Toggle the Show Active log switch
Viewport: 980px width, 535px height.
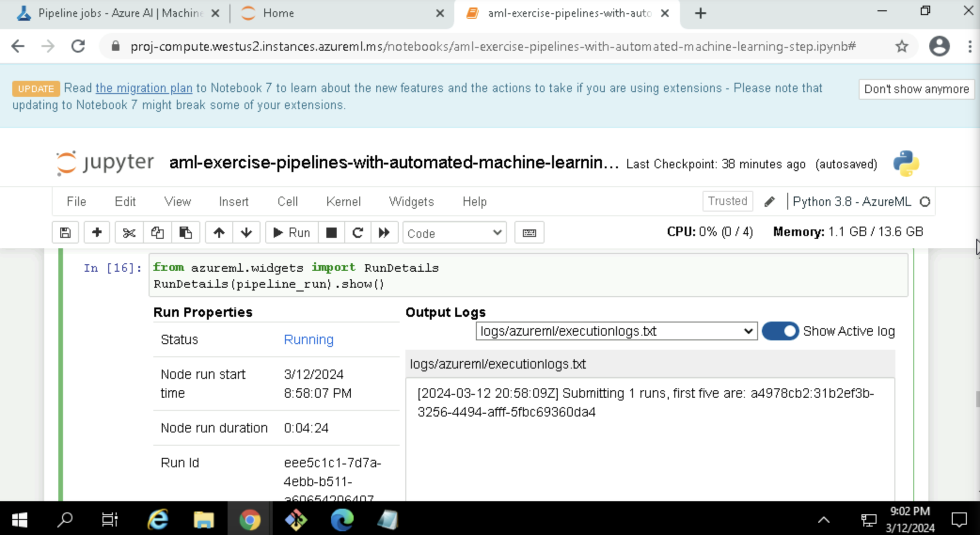tap(780, 331)
